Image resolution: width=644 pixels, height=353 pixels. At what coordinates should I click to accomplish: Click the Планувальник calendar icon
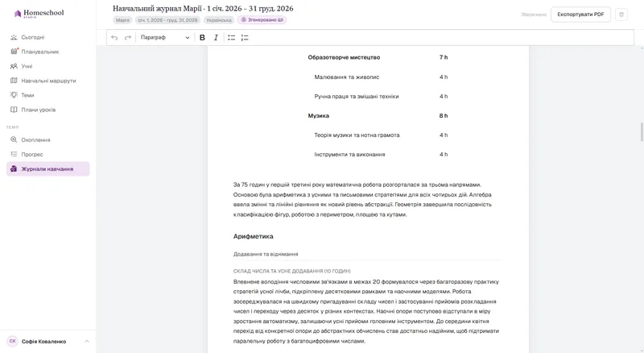[x=14, y=52]
